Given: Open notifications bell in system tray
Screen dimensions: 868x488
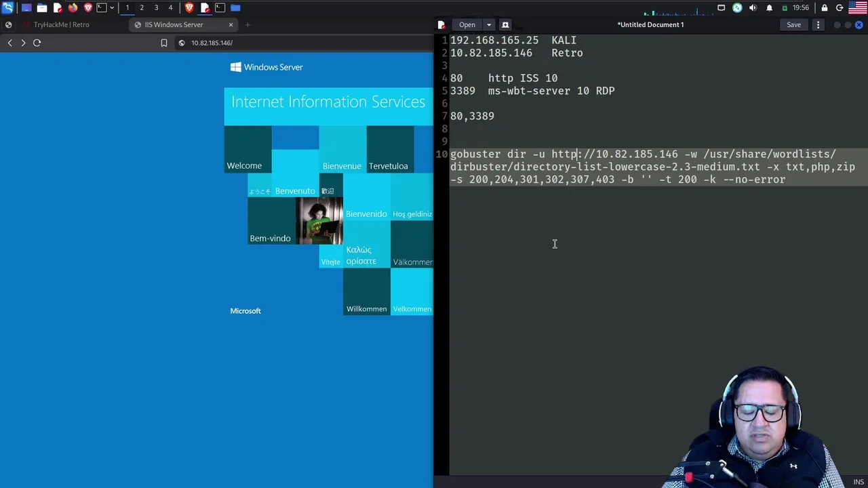Looking at the screenshot, I should click(x=769, y=7).
